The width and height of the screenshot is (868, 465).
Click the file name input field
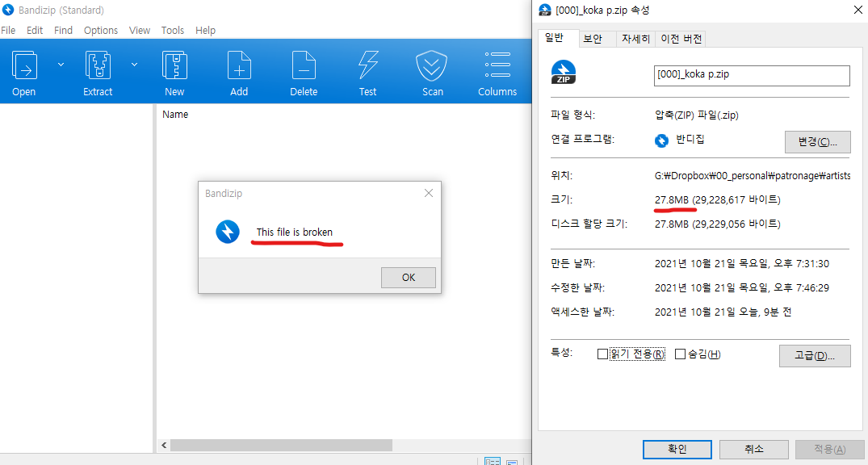pos(752,76)
